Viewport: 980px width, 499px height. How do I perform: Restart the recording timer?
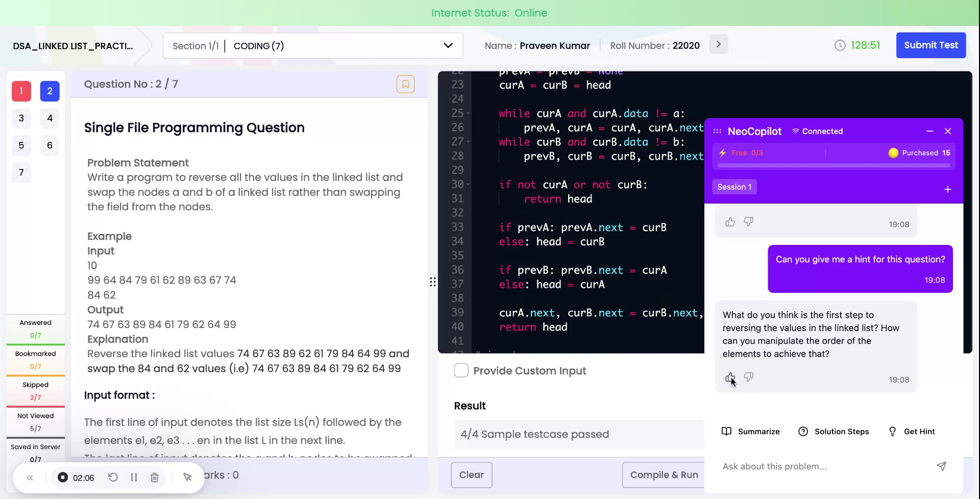point(113,477)
